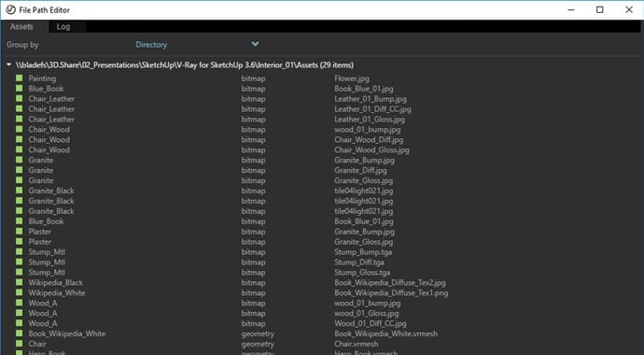Click green status square of Stump_Diff.tga row
Screen dimensions: 644x355
(20, 262)
